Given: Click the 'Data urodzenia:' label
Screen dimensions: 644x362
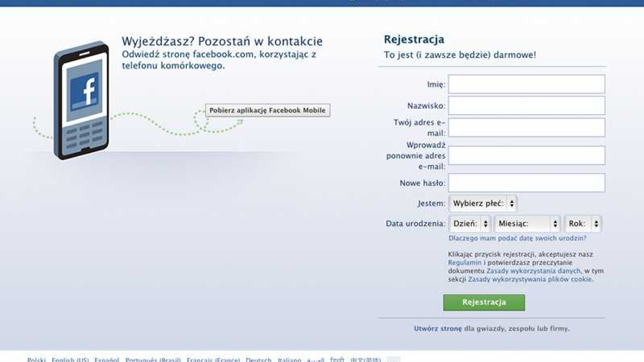Looking at the screenshot, I should pyautogui.click(x=415, y=224).
